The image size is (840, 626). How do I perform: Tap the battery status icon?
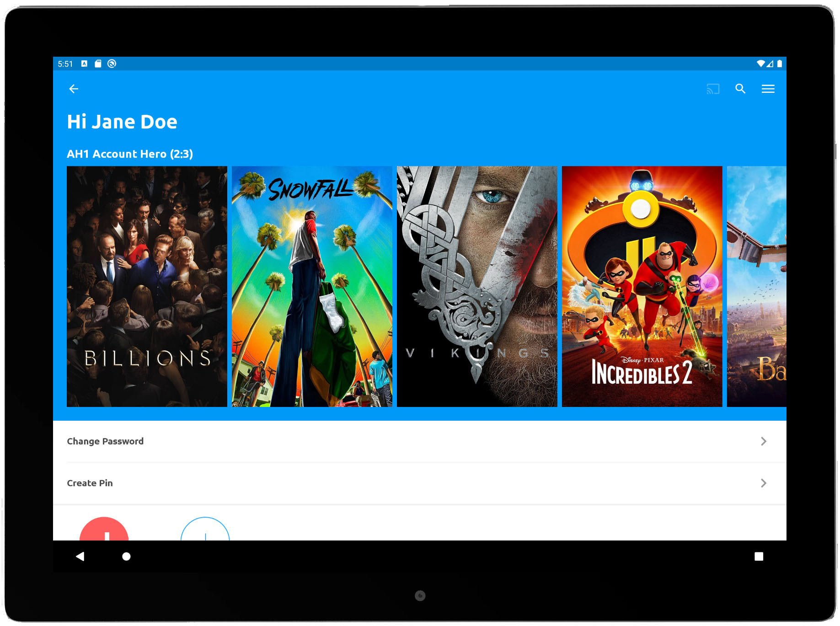point(780,64)
